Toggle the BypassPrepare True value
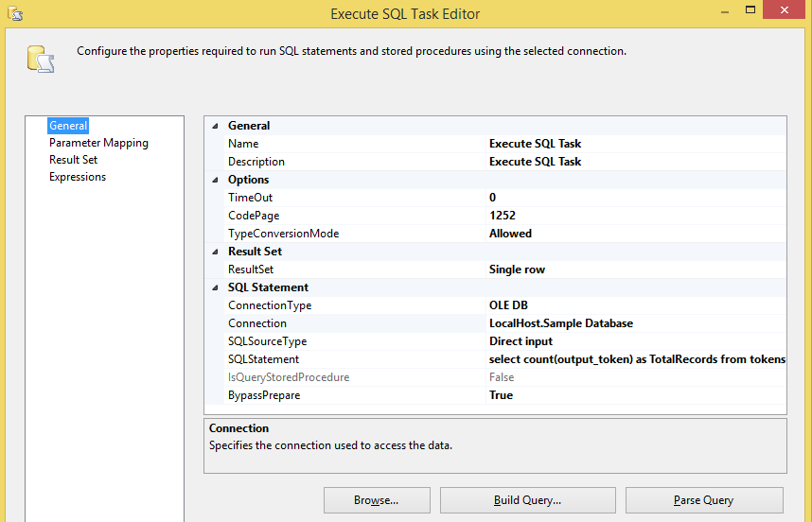Screen dimensions: 812x522 tap(634, 395)
